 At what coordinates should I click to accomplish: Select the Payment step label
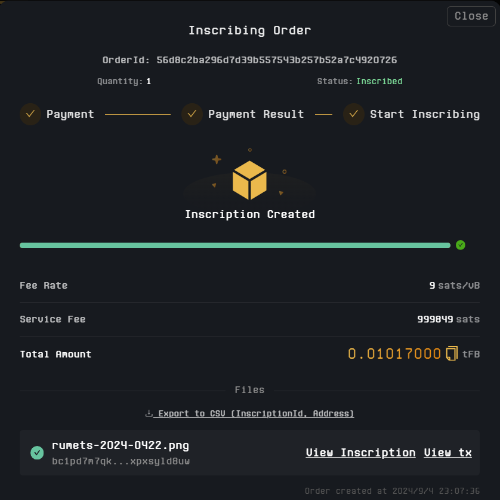pyautogui.click(x=70, y=114)
